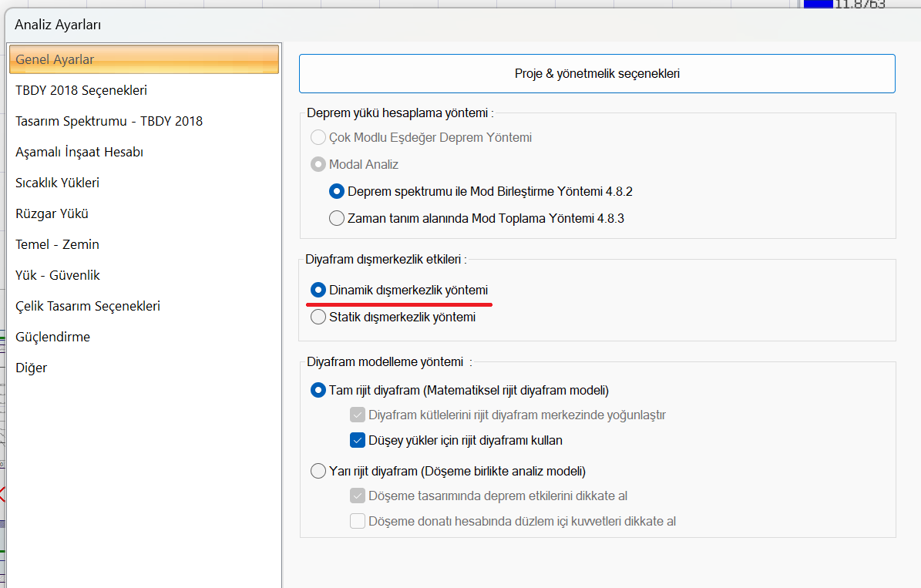Image resolution: width=921 pixels, height=588 pixels.
Task: Choose Yarı rijit diyafram option
Action: click(x=318, y=471)
